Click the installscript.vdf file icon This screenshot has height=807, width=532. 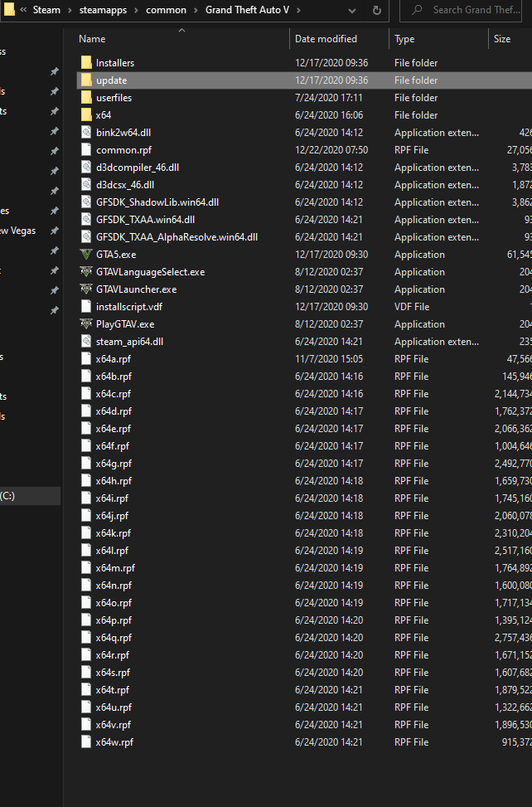click(x=86, y=307)
